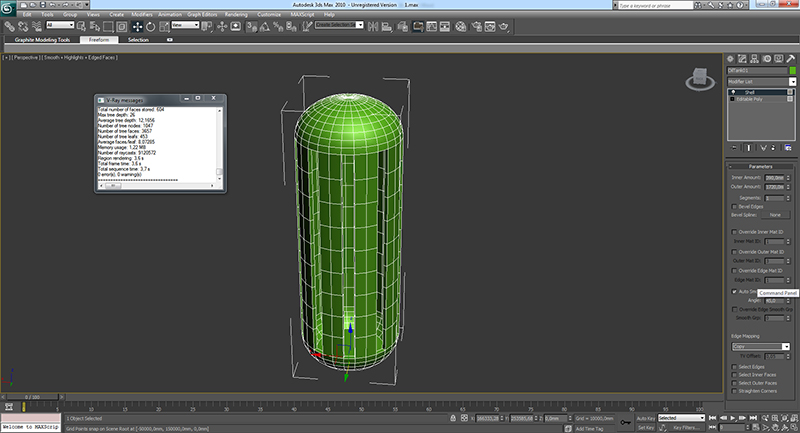Click the Bevel Spline None button

pyautogui.click(x=775, y=215)
